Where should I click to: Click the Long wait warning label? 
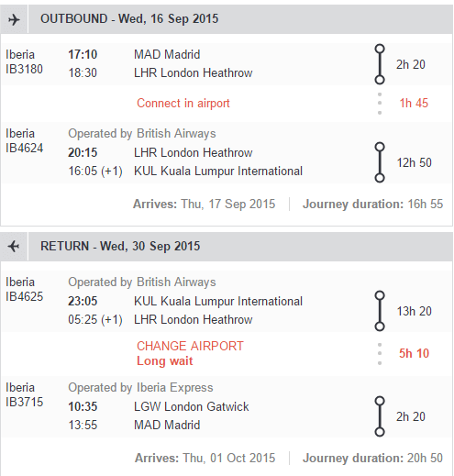[165, 361]
